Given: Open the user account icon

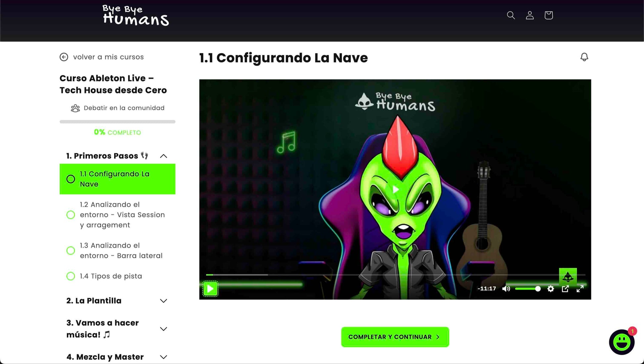Looking at the screenshot, I should [x=529, y=15].
